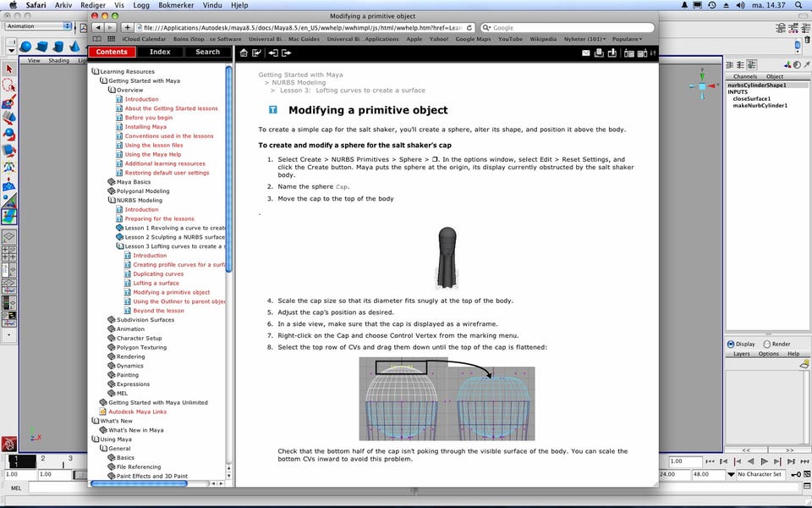Select makeNurbCylinder1 in Channel Box inputs
This screenshot has width=812, height=508.
tap(760, 105)
